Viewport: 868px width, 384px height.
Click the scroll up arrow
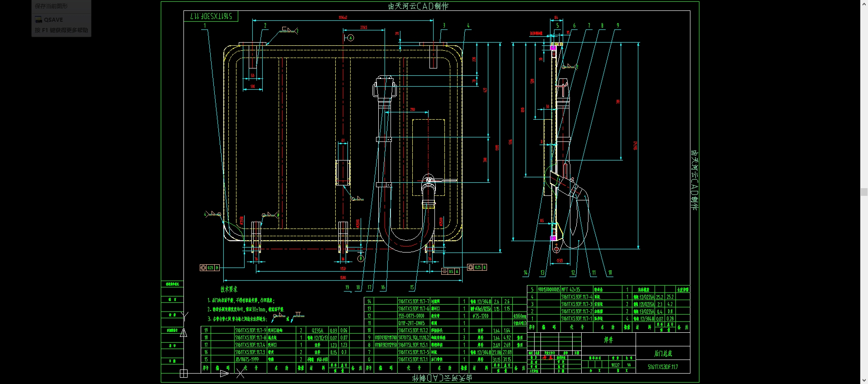click(x=864, y=4)
